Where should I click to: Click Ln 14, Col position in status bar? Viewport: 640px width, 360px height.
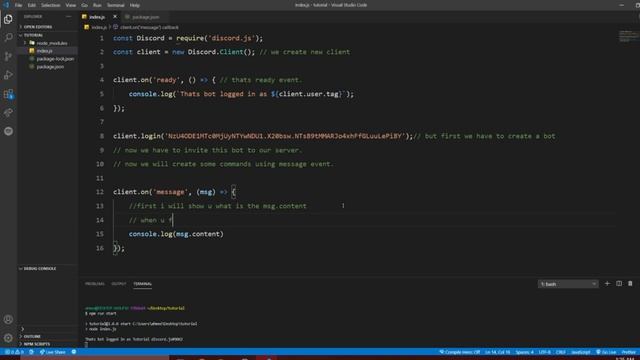click(498, 352)
